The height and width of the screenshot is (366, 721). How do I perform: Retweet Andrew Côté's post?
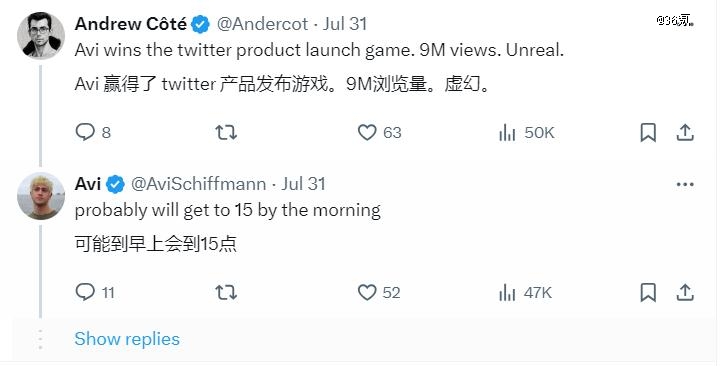226,132
